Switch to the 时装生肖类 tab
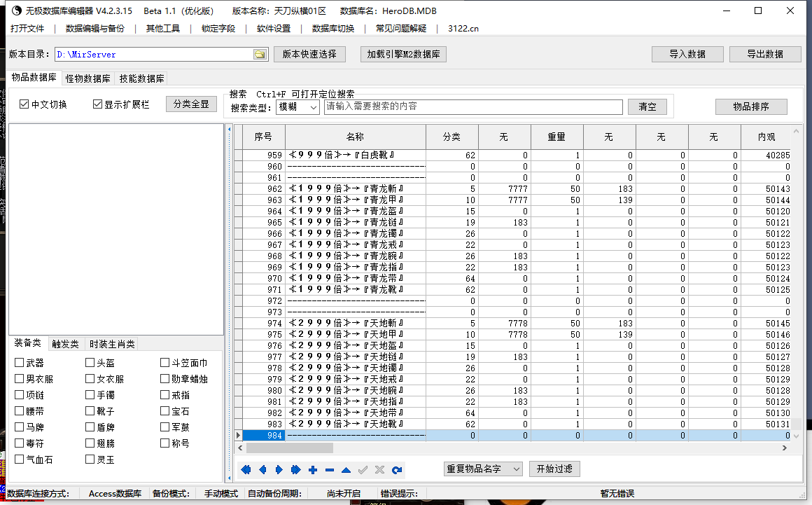Screen dimensions: 812x505 pos(113,344)
